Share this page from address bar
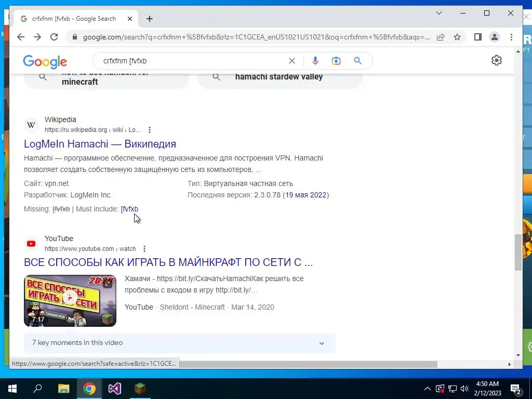Screen dimensions: 532x399 [441, 37]
